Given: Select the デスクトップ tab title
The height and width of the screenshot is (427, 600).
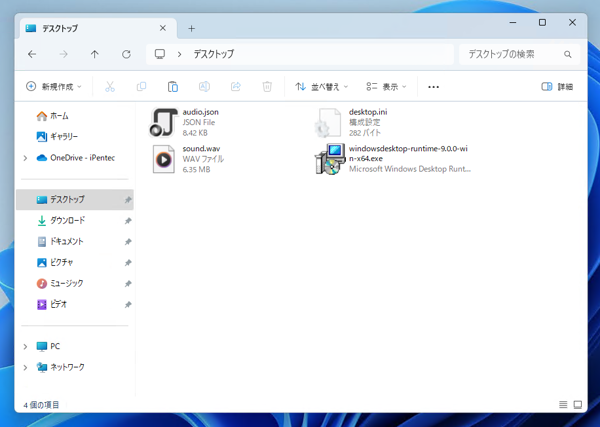Looking at the screenshot, I should 60,28.
